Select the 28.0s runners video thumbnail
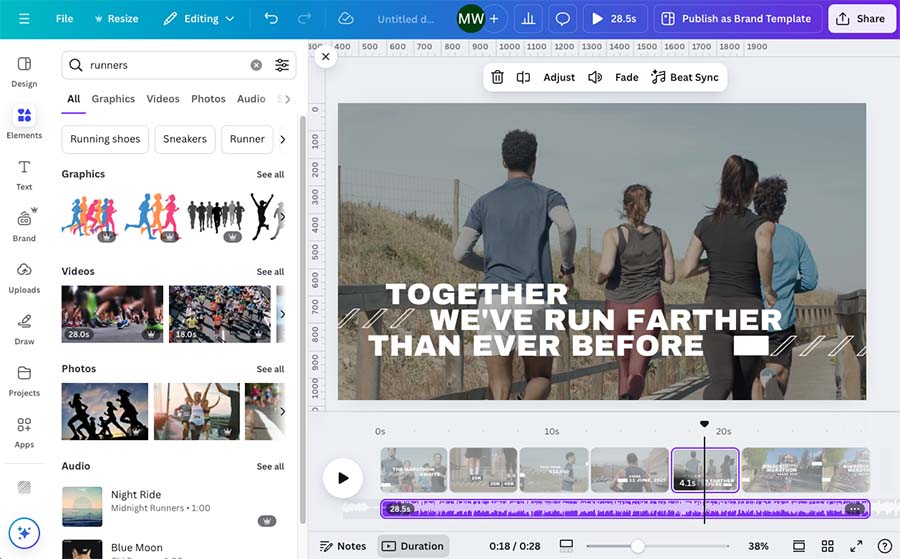 (112, 314)
